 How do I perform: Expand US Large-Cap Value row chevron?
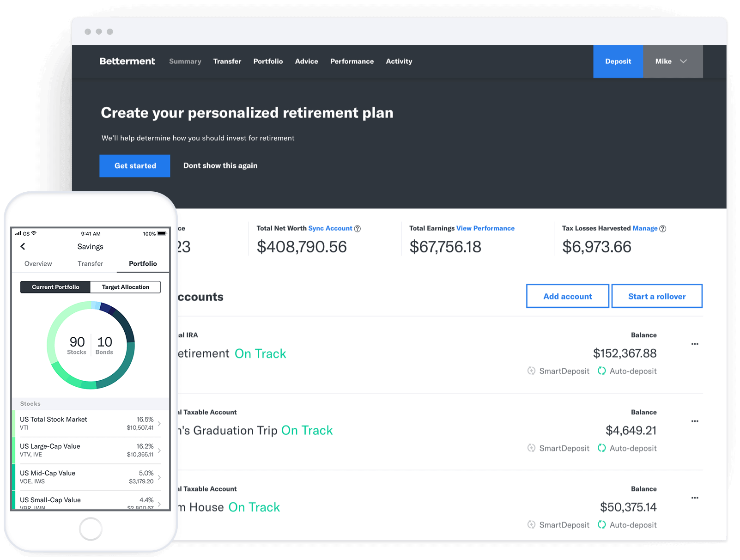click(159, 450)
